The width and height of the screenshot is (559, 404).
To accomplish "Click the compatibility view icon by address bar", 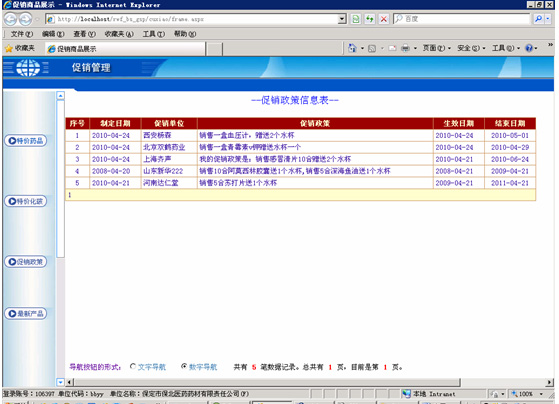I will [x=356, y=19].
